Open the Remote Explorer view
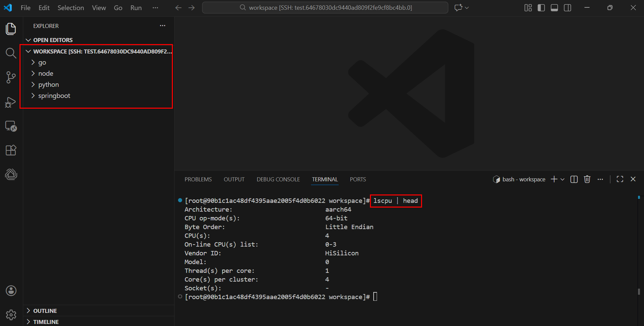 (11, 126)
